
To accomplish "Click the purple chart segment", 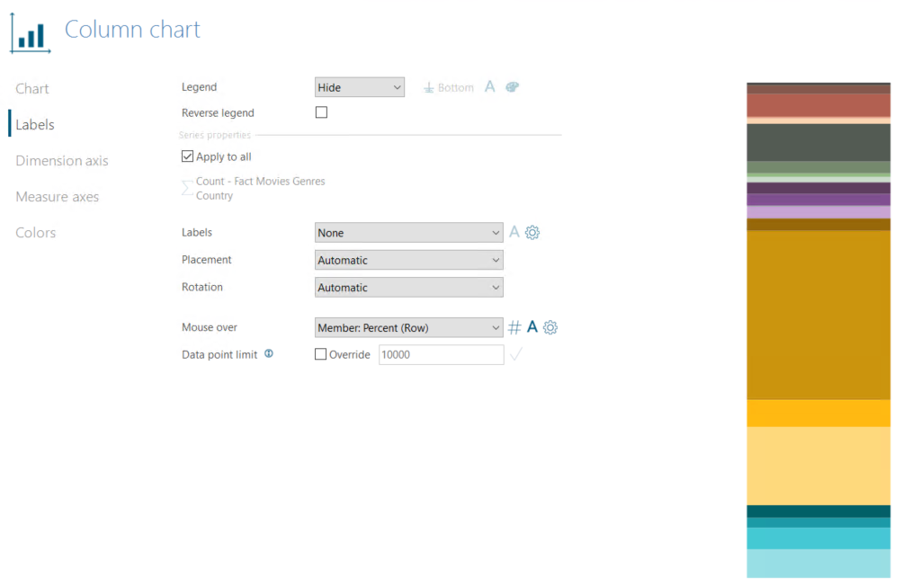I will click(x=818, y=200).
